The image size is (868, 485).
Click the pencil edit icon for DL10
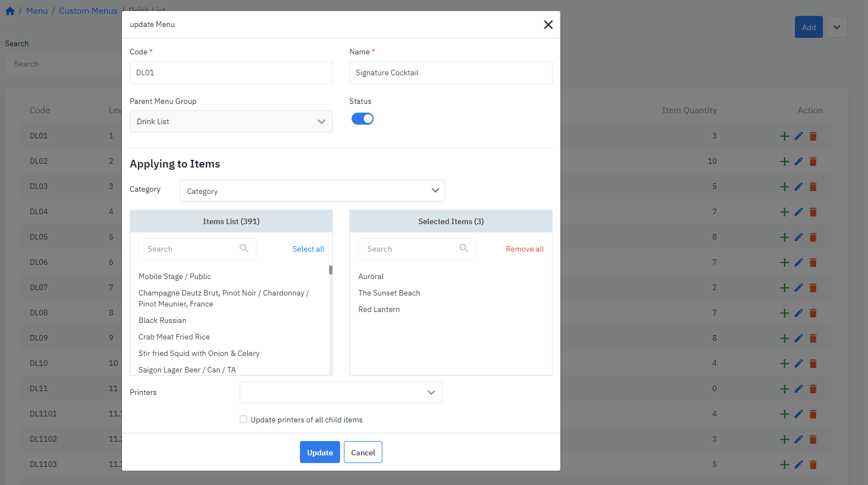click(x=799, y=363)
